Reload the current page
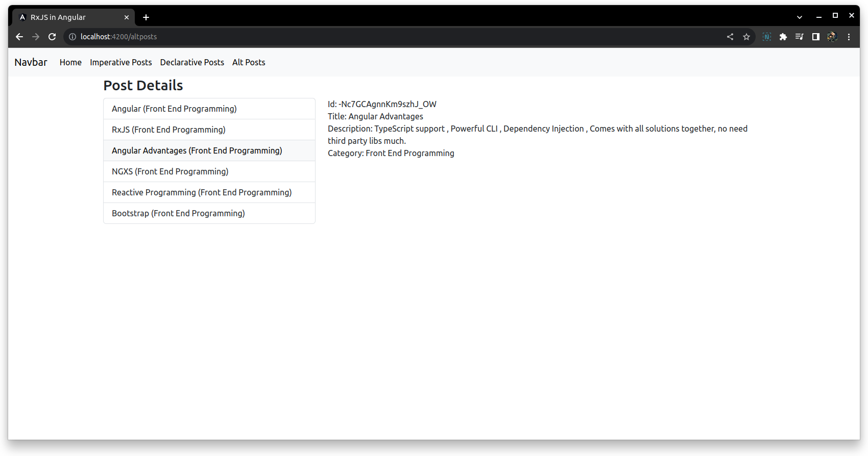The width and height of the screenshot is (868, 456). click(x=52, y=37)
